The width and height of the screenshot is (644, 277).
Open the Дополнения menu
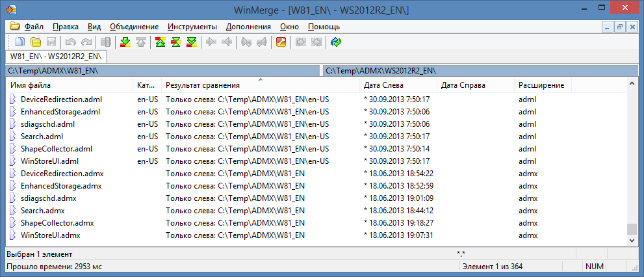click(248, 27)
